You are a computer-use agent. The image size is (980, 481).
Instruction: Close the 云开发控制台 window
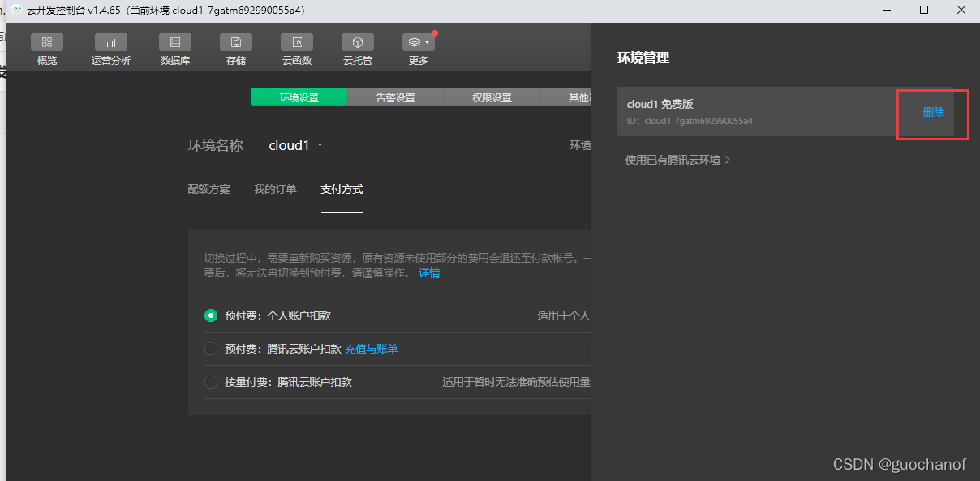click(x=961, y=10)
